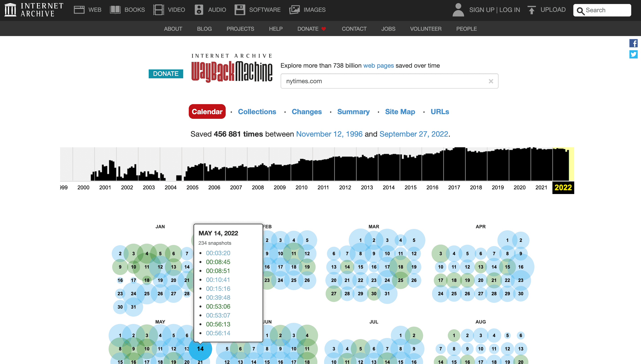
Task: Click the Internet Archive logo icon
Action: (10, 10)
